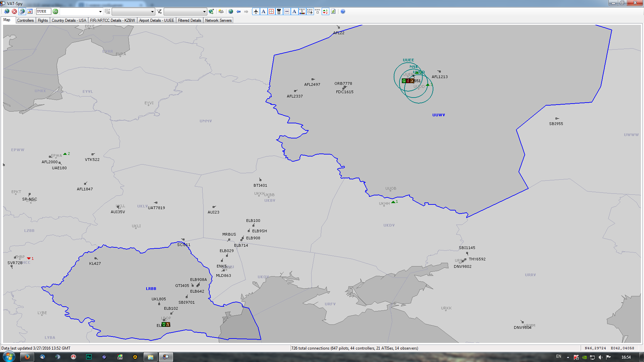Open Firefox from the taskbar

(x=27, y=357)
